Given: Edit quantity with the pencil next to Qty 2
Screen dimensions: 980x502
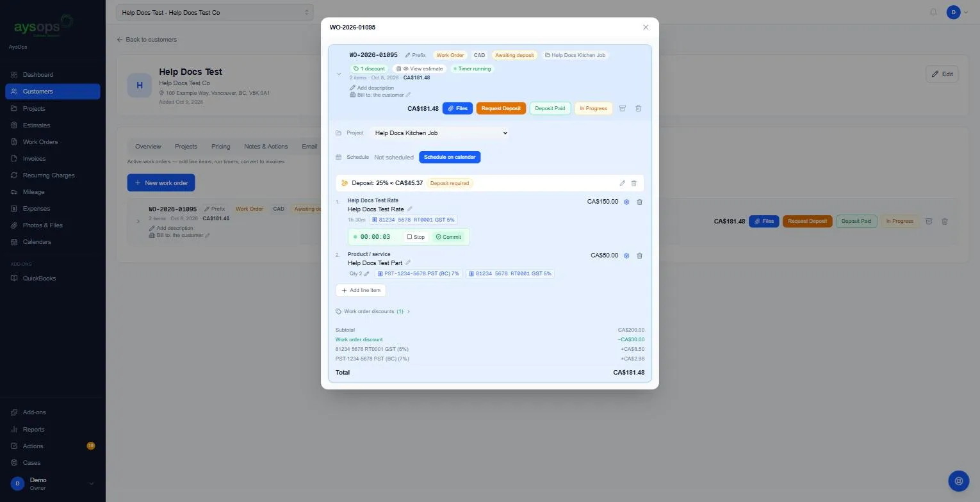Looking at the screenshot, I should coord(367,273).
